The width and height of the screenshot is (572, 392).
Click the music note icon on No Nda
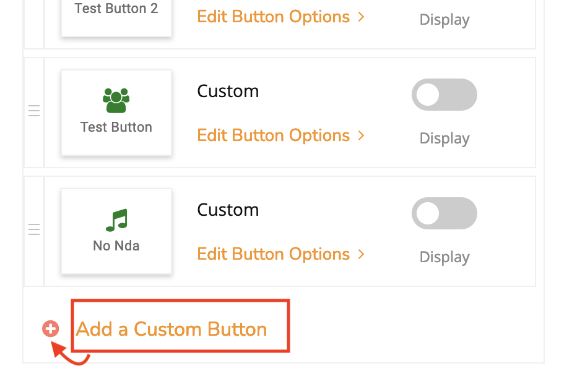(116, 219)
